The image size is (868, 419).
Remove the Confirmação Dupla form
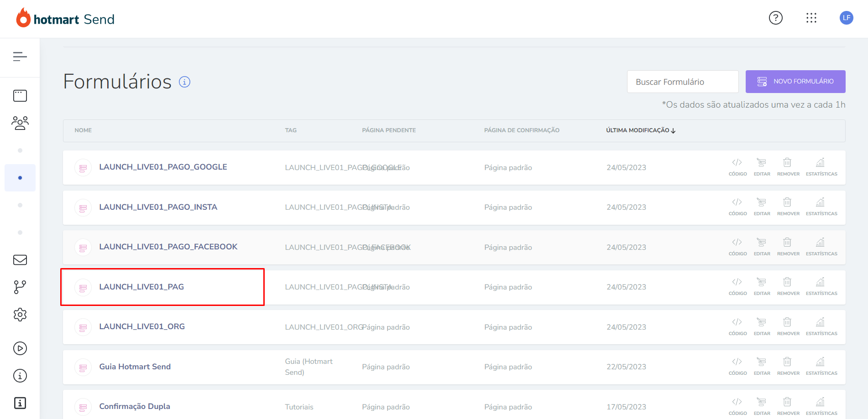[x=788, y=407]
